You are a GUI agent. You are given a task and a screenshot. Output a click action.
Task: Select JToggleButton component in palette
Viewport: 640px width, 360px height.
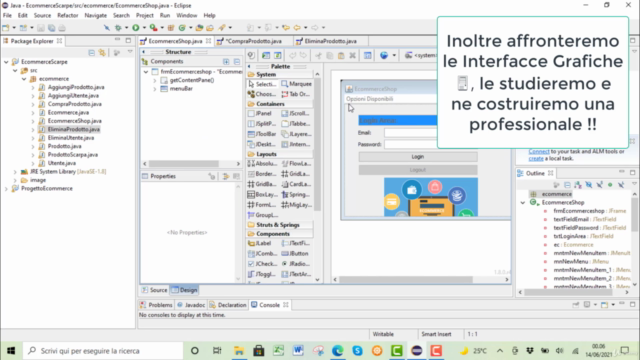tap(262, 274)
